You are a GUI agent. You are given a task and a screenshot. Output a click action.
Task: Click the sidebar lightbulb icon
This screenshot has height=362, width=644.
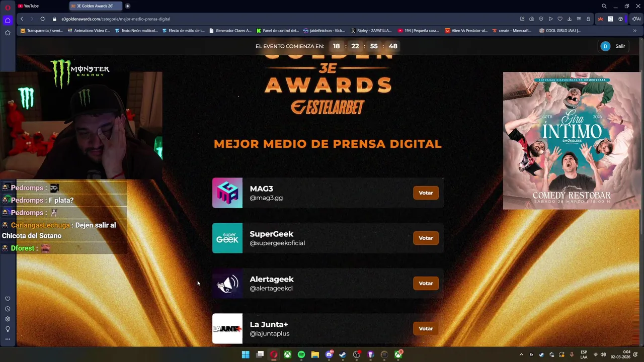coord(8,329)
